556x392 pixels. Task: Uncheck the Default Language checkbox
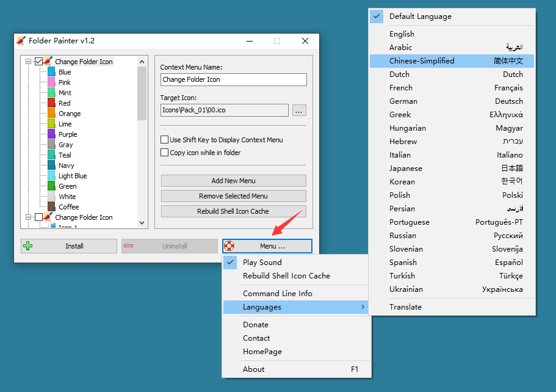tap(377, 16)
